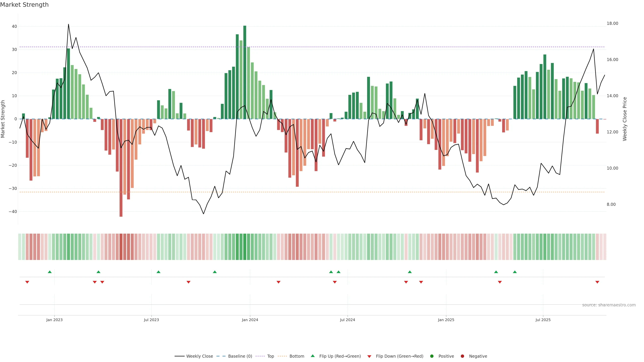The width and height of the screenshot is (644, 362).
Task: Click the sharemaestro.com source text
Action: click(609, 305)
